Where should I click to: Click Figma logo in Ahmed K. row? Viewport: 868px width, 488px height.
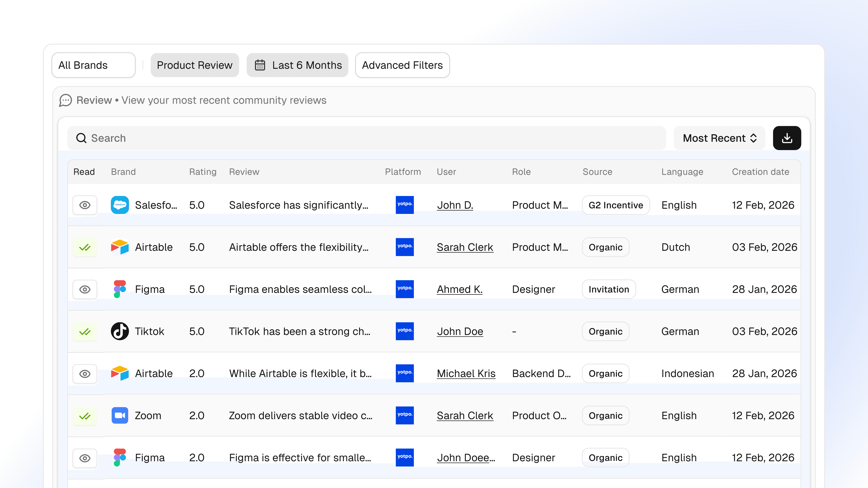point(120,289)
